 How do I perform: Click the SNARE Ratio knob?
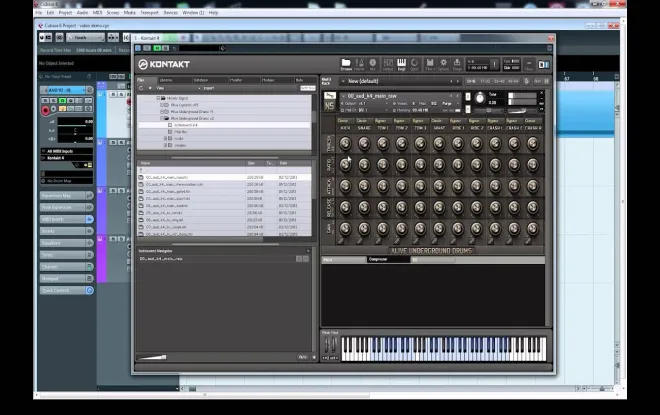tap(364, 165)
